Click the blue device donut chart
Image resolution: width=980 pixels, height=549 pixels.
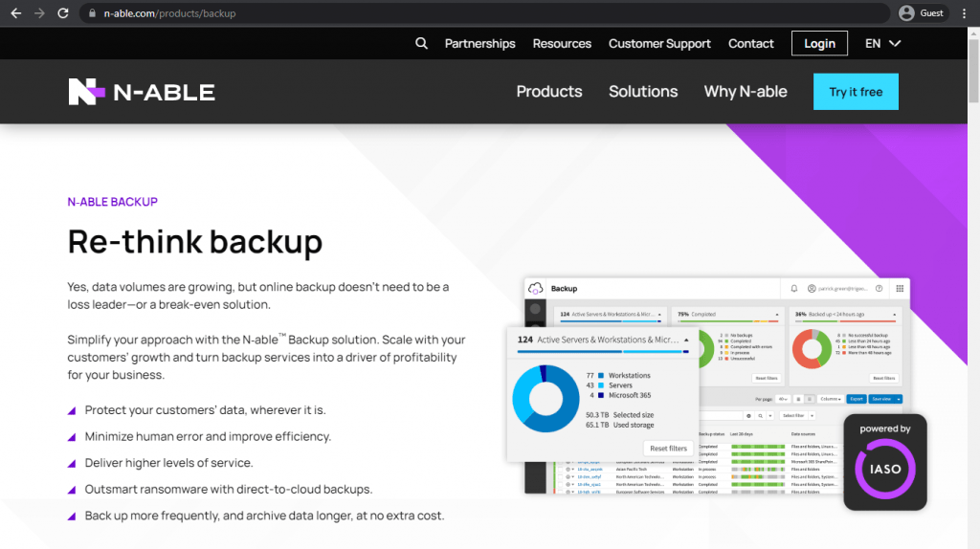pos(546,399)
